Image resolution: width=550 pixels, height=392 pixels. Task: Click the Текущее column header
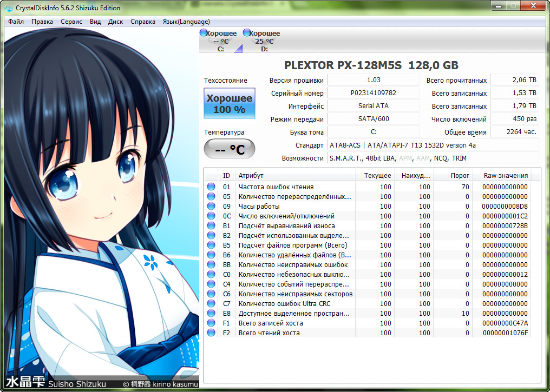[375, 176]
